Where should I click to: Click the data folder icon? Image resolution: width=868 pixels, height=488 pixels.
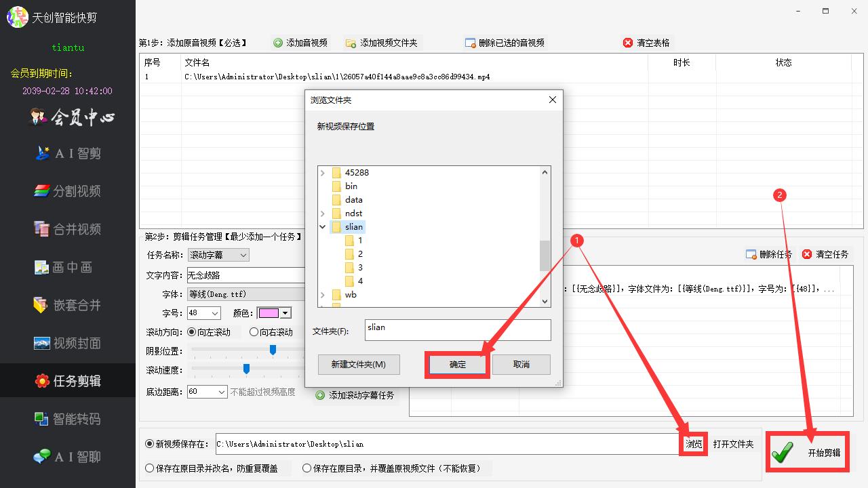coord(337,200)
